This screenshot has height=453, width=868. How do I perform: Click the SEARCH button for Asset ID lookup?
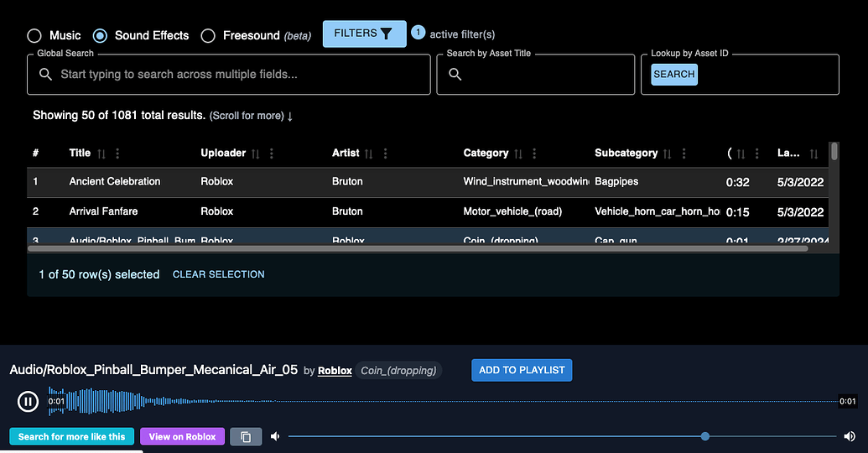673,74
